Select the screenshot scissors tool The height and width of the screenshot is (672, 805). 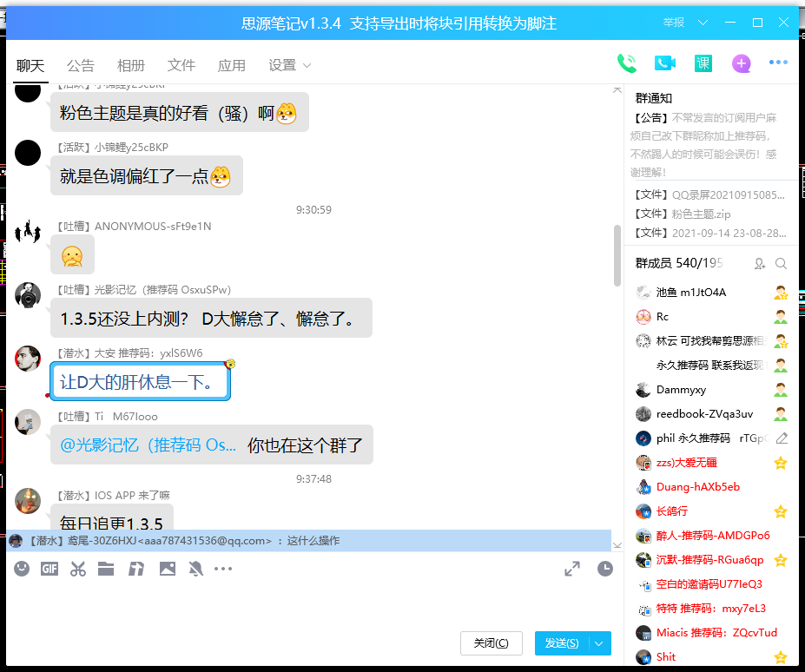click(78, 569)
